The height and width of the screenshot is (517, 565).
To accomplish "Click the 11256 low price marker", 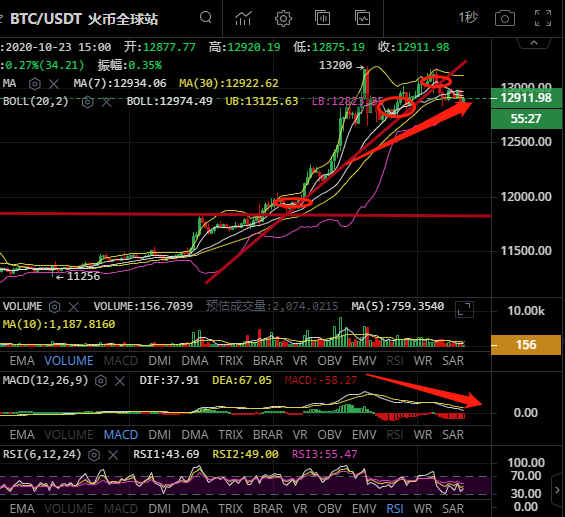I will [x=83, y=276].
